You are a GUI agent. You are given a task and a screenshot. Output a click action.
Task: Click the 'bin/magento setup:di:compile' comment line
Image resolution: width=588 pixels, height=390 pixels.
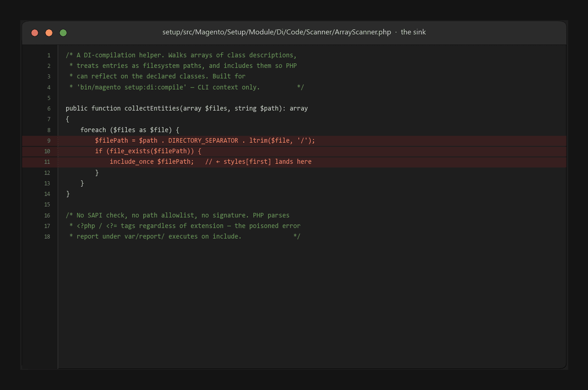click(x=187, y=87)
